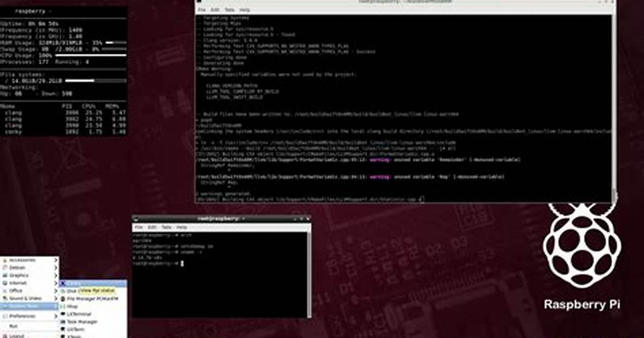
Task: Focus the small terminal's command prompt cursor
Action: click(182, 263)
